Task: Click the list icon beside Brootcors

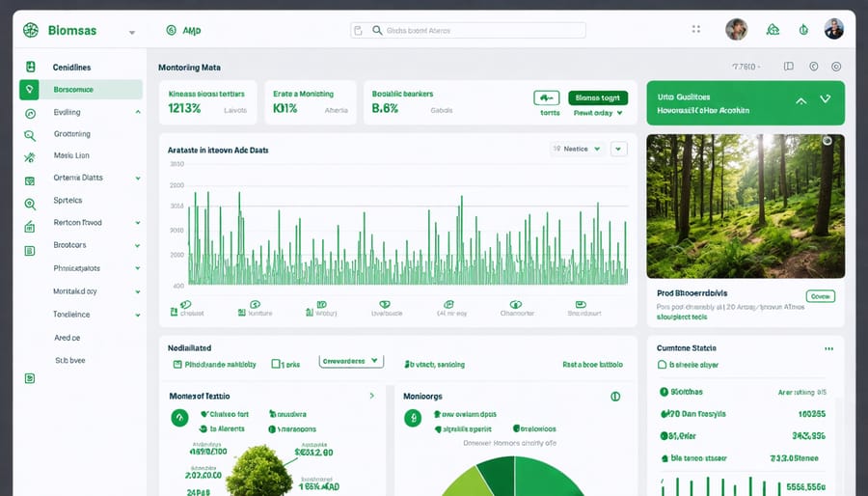Action: point(30,251)
